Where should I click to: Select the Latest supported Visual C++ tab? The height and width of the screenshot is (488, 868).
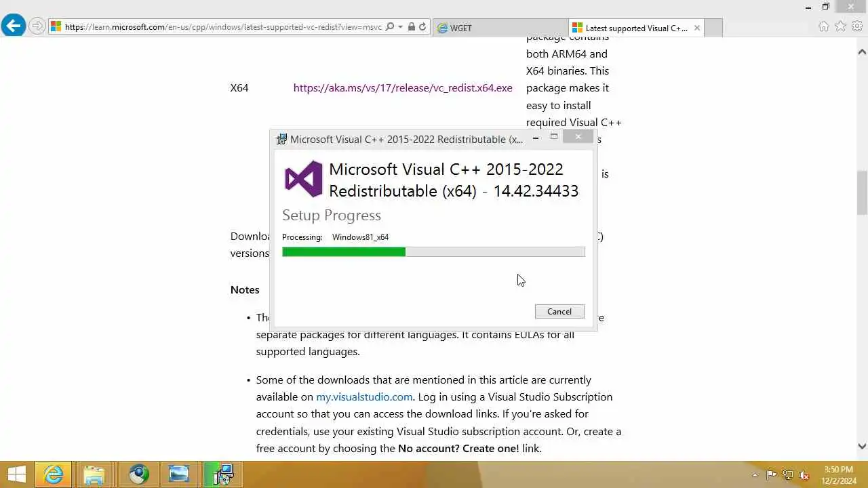pos(637,28)
